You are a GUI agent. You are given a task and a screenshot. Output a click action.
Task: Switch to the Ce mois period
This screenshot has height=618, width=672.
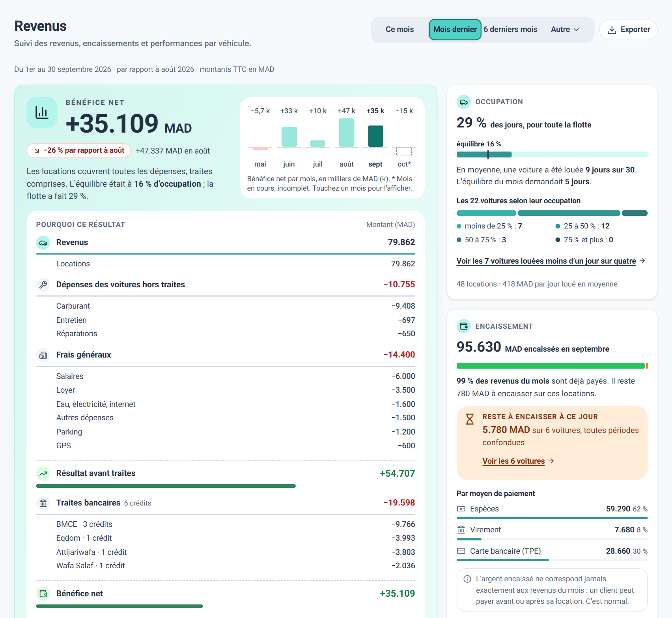pos(399,30)
